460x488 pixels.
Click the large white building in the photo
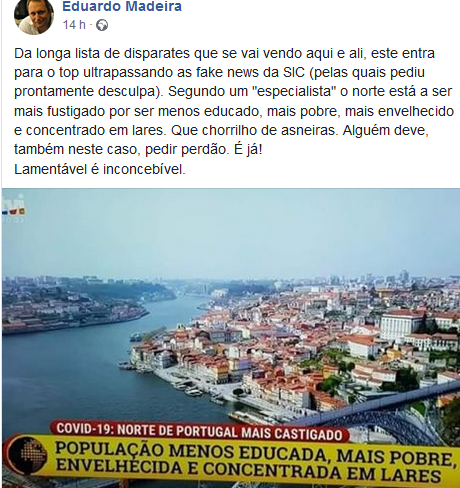(x=402, y=324)
